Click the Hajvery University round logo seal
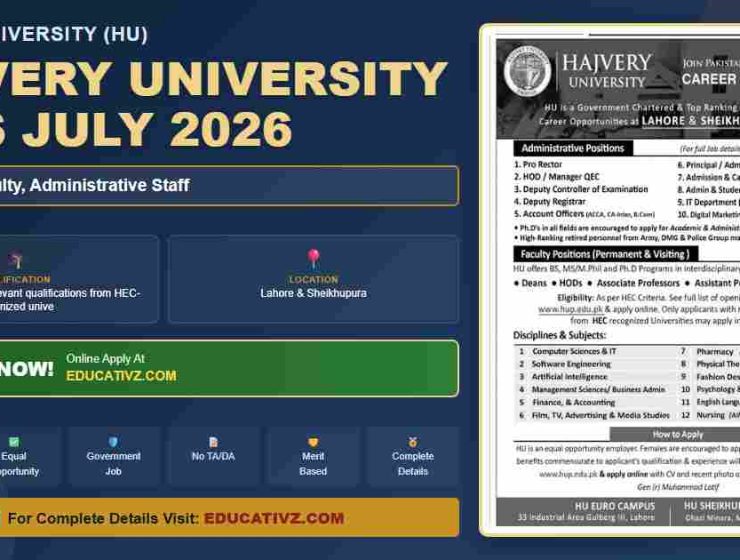The height and width of the screenshot is (560, 740). click(x=527, y=72)
